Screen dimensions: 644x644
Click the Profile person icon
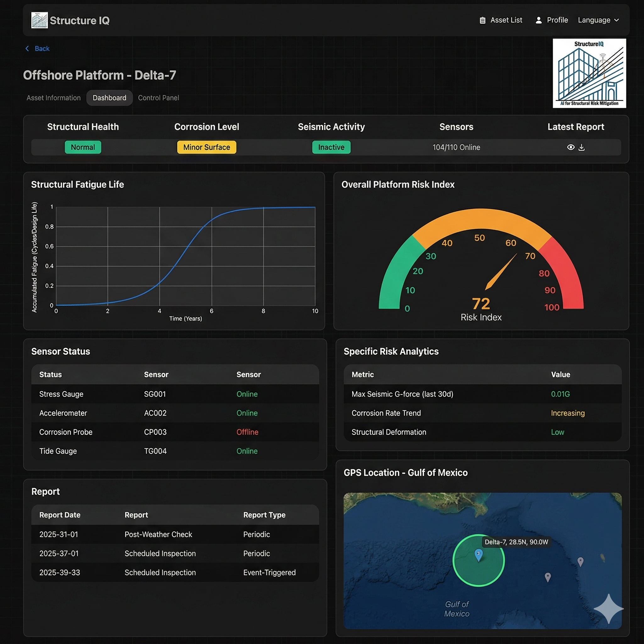pos(538,20)
